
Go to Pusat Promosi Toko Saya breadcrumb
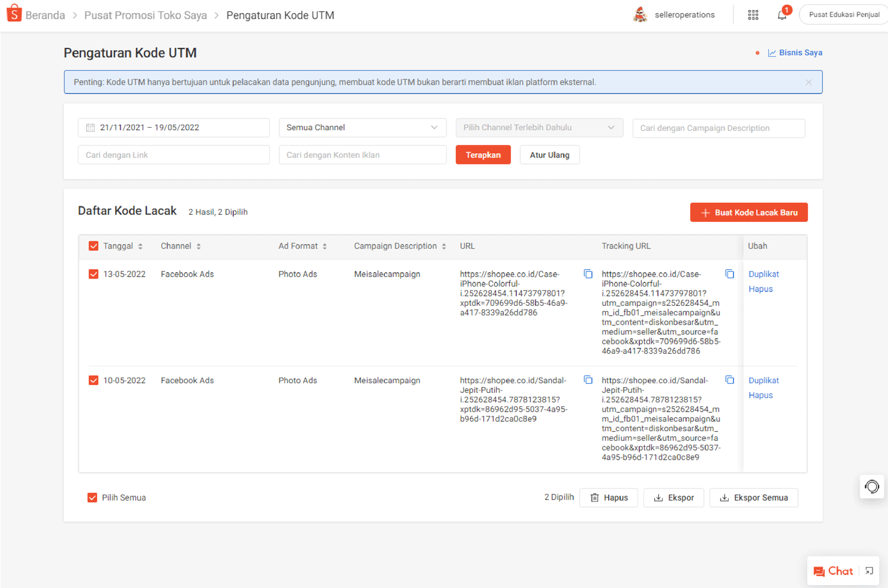pos(146,15)
